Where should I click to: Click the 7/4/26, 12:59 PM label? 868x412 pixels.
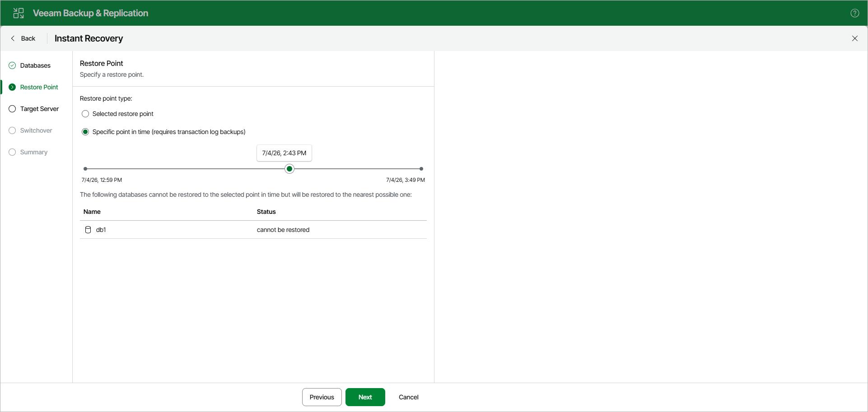[102, 180]
